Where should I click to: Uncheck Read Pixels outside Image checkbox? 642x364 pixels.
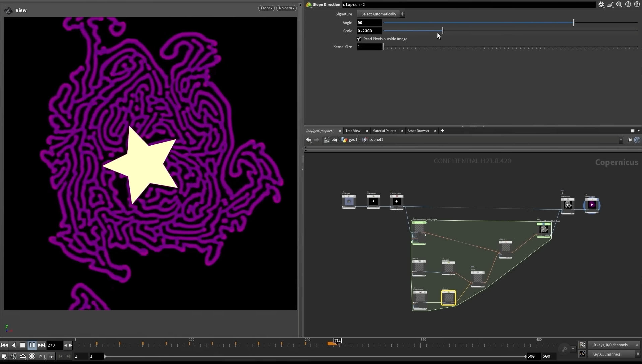pos(359,39)
